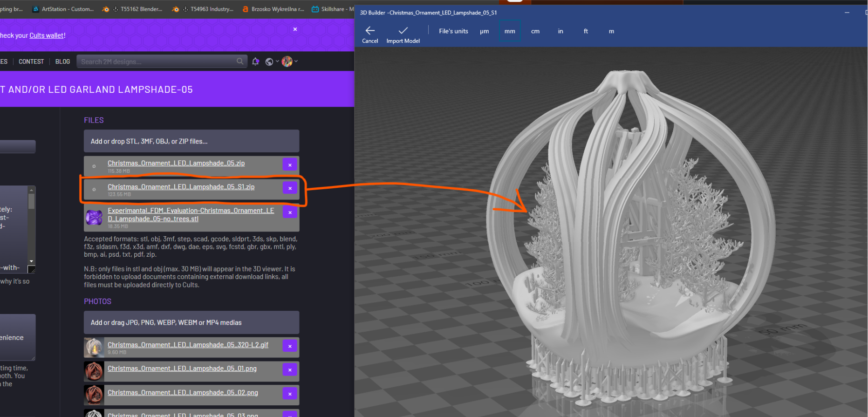Image resolution: width=868 pixels, height=417 pixels.
Task: Open the Lampshade_05_01.png link
Action: click(x=182, y=369)
